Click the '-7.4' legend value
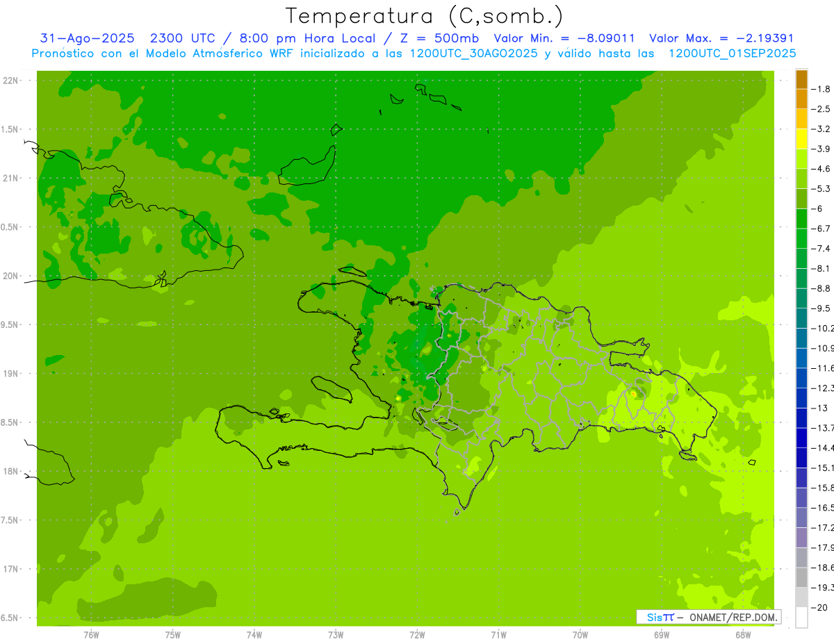 coord(821,249)
